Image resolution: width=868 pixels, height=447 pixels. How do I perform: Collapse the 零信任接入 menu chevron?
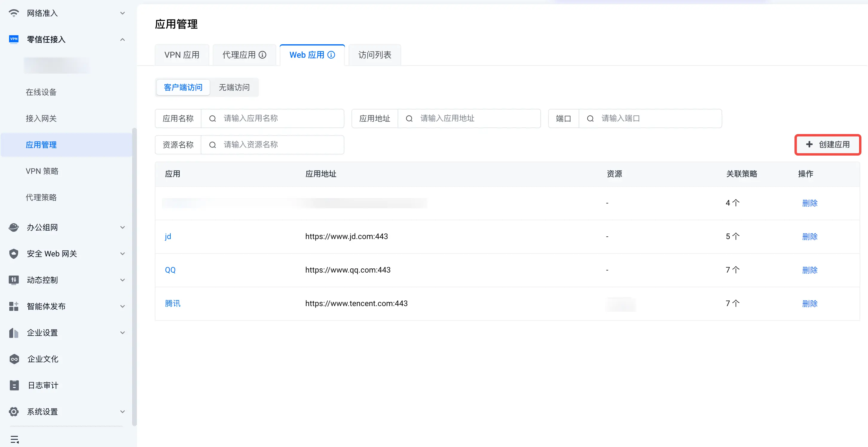pyautogui.click(x=123, y=39)
